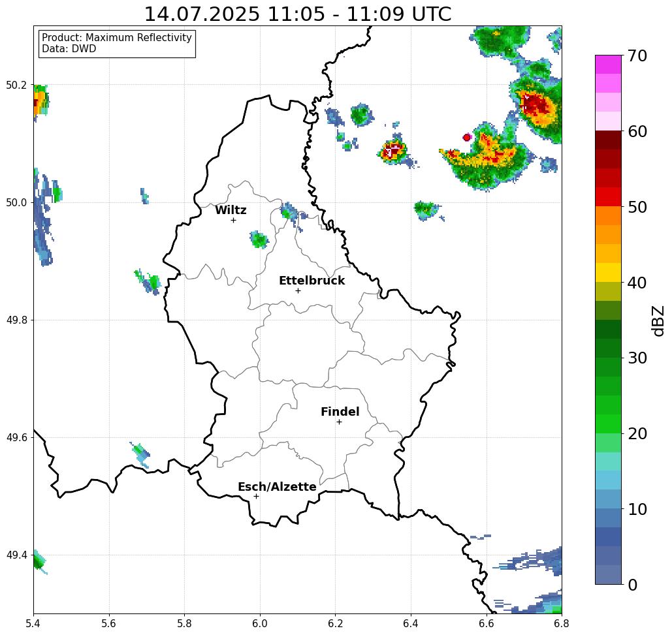Click the longitude axis label '5.4'

[x=33, y=623]
